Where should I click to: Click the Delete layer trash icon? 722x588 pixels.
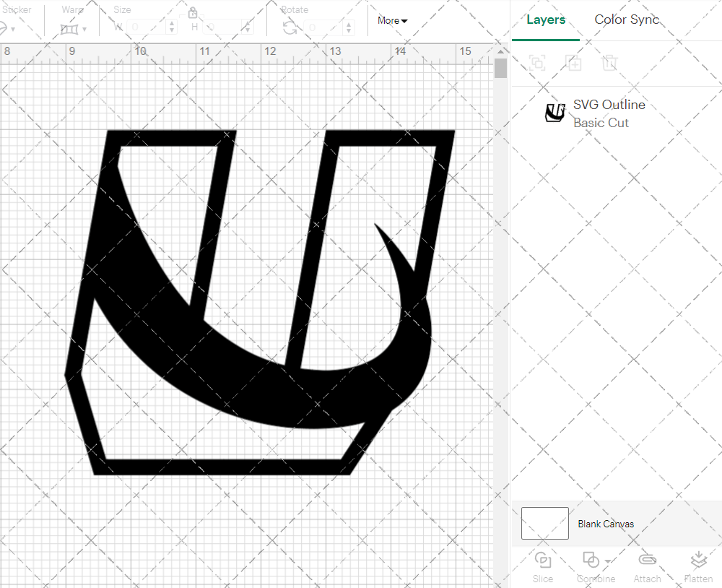coord(609,62)
